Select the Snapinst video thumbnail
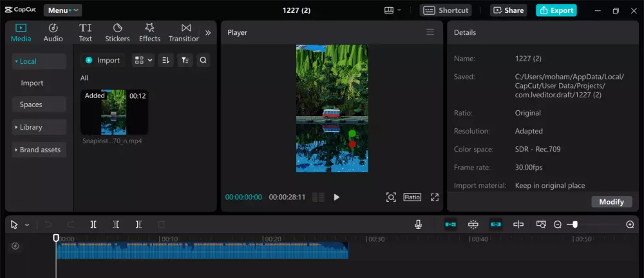The image size is (644, 278). tap(114, 112)
